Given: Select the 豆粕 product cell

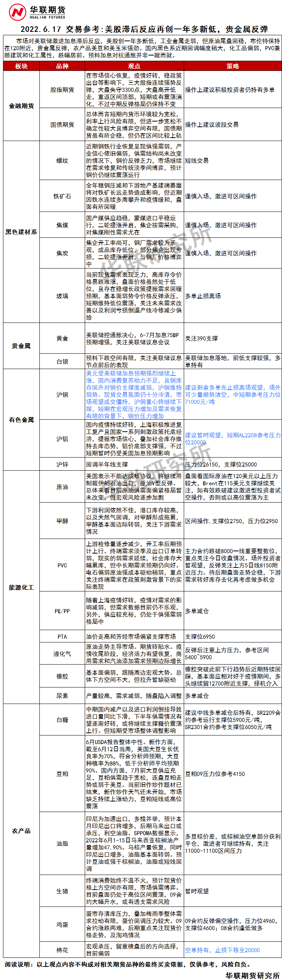Looking at the screenshot, I should click(x=62, y=773).
